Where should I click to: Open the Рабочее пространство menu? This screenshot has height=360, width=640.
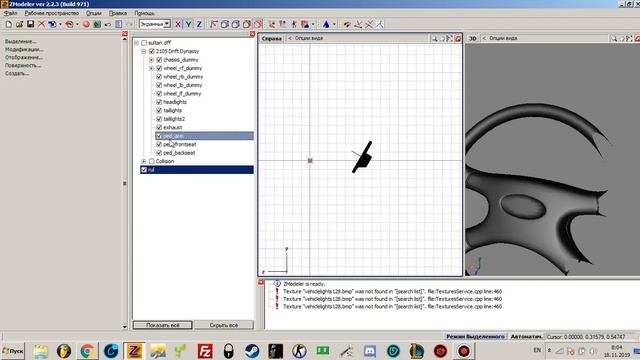point(52,13)
